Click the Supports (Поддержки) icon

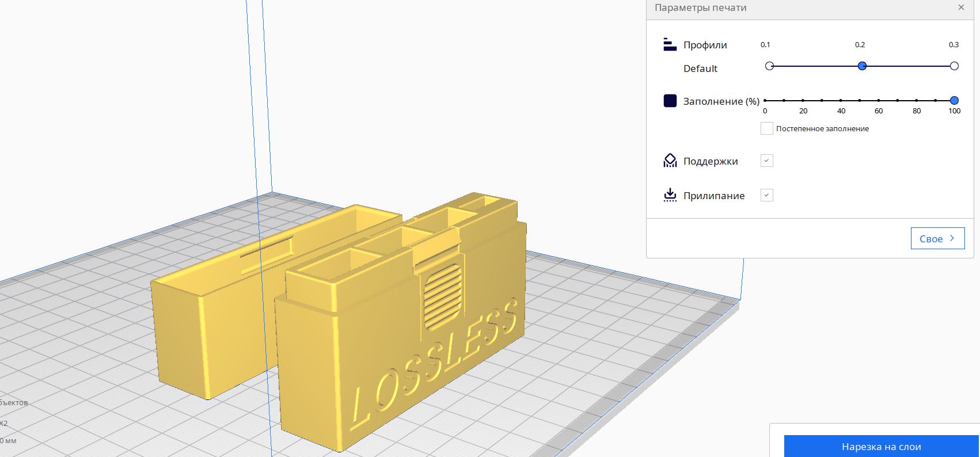coord(670,161)
